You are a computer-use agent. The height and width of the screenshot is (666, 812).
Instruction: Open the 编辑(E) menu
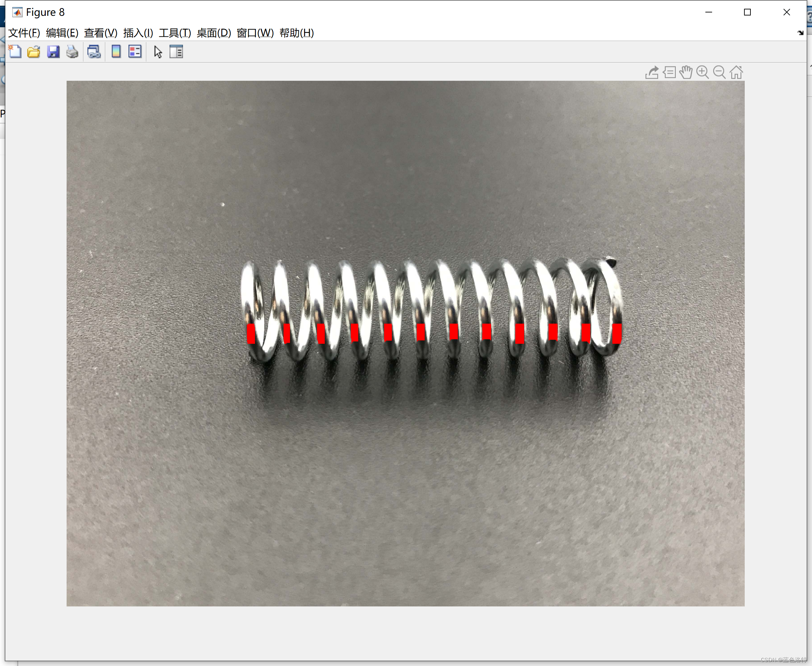62,33
